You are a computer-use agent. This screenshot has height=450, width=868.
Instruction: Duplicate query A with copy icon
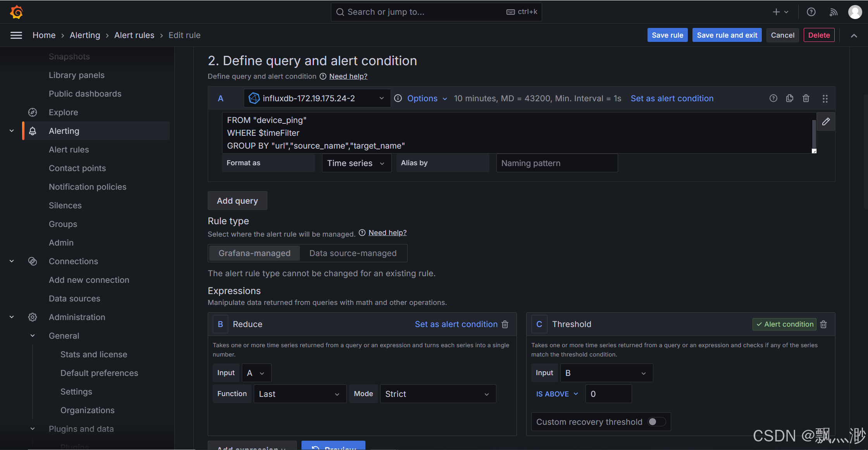(x=790, y=99)
